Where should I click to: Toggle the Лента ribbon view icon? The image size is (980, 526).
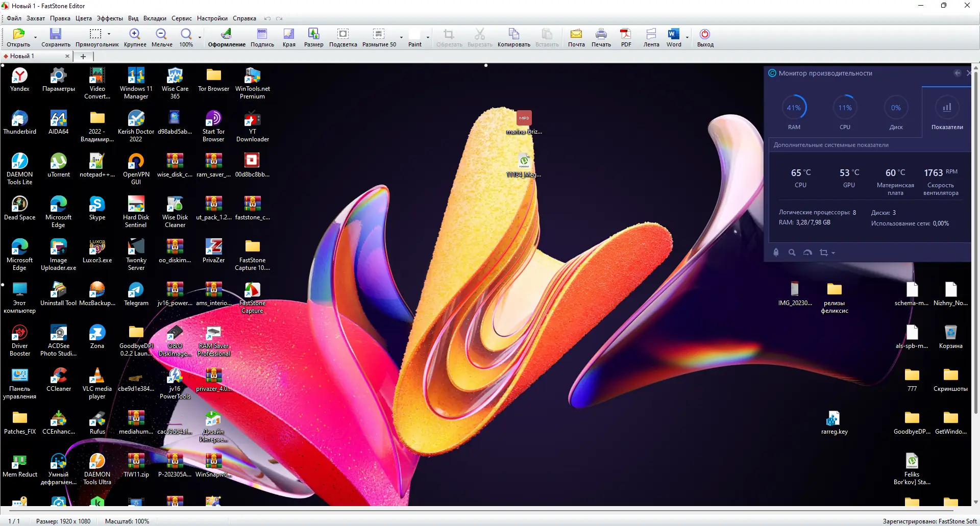[x=651, y=37]
